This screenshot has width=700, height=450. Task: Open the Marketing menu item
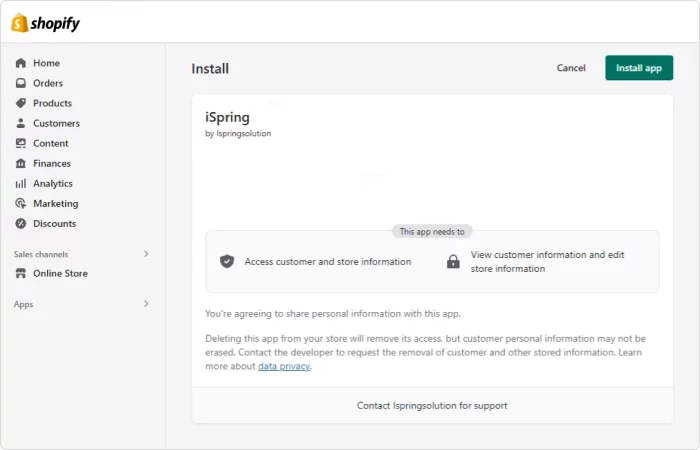[55, 203]
